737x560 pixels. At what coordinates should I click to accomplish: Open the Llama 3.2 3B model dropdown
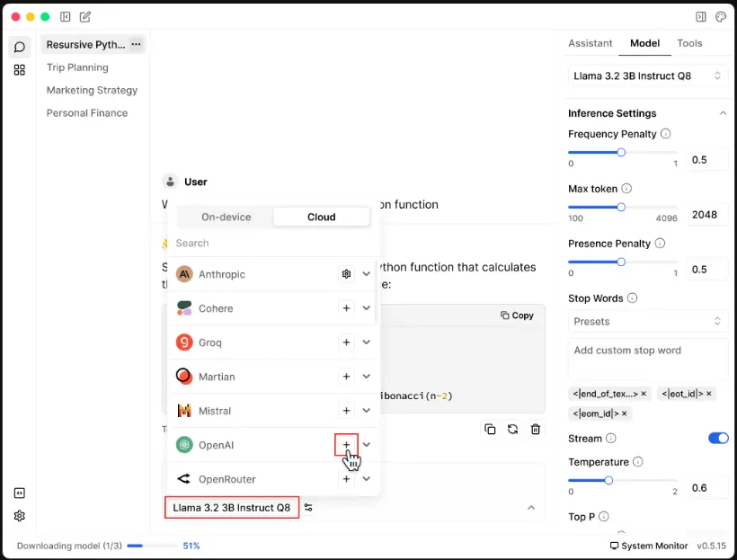(647, 76)
